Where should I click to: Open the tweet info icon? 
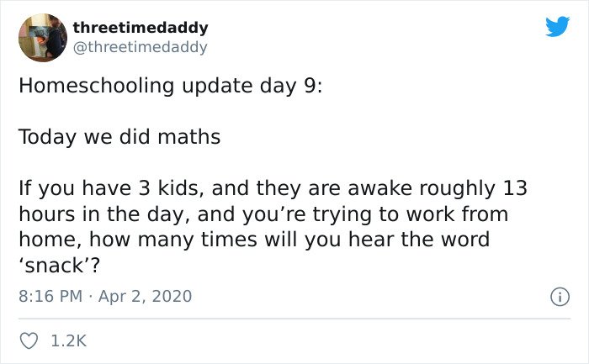point(560,297)
